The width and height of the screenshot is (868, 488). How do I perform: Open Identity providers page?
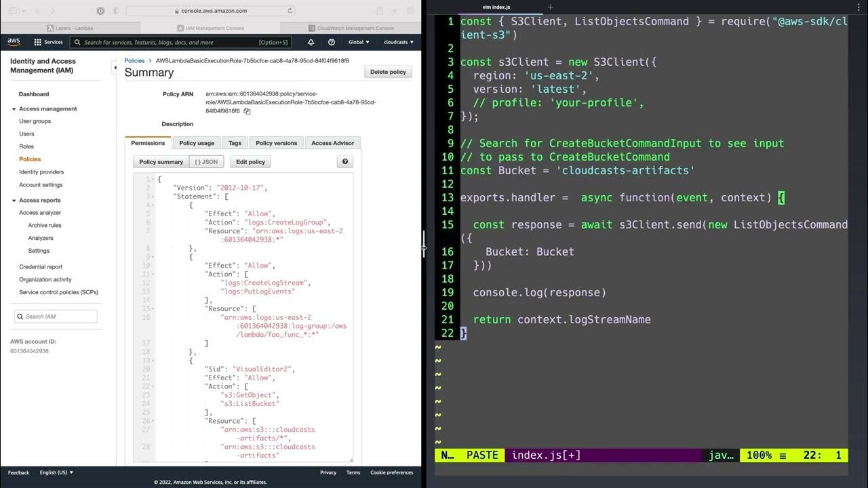click(x=41, y=172)
